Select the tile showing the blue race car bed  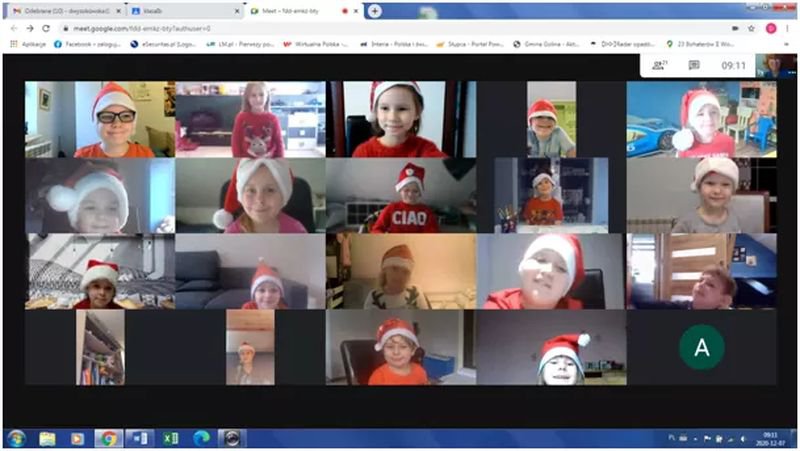coord(702,119)
